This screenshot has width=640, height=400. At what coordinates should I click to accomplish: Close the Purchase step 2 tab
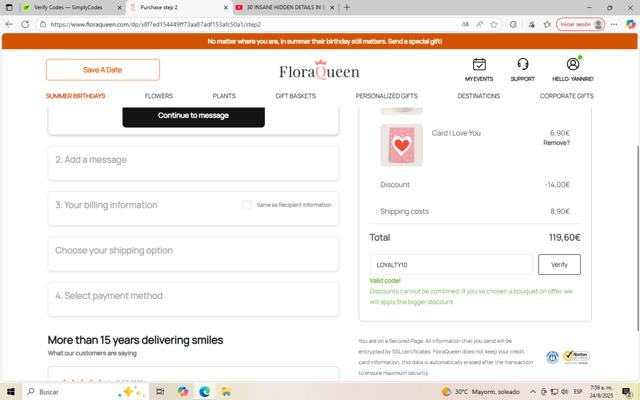(226, 7)
